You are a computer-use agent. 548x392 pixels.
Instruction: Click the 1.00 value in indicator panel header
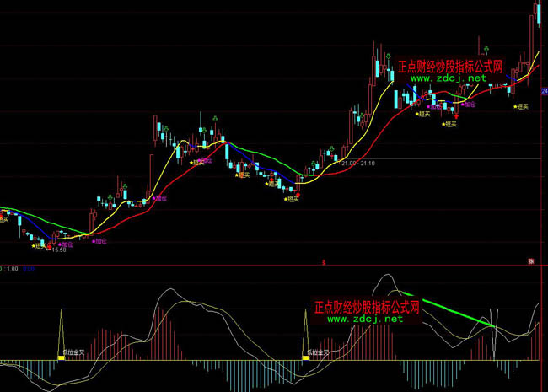point(12,269)
